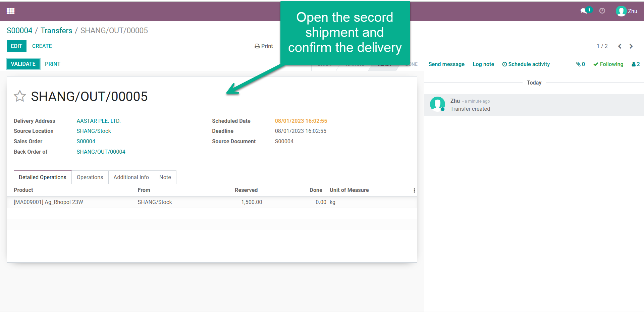Open back order SHANG/OUT/00004 link
The image size is (644, 312).
click(101, 152)
